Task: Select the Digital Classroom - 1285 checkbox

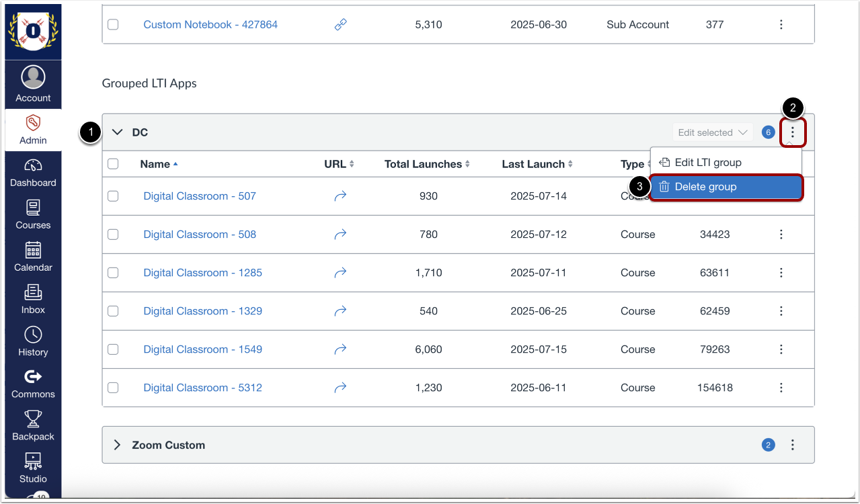Action: click(x=113, y=273)
